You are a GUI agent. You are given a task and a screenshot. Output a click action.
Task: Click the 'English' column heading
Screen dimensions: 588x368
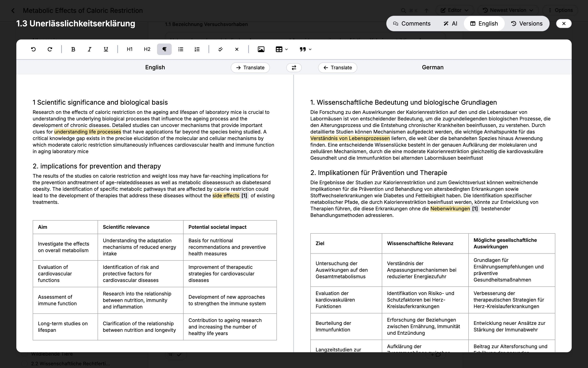click(155, 67)
